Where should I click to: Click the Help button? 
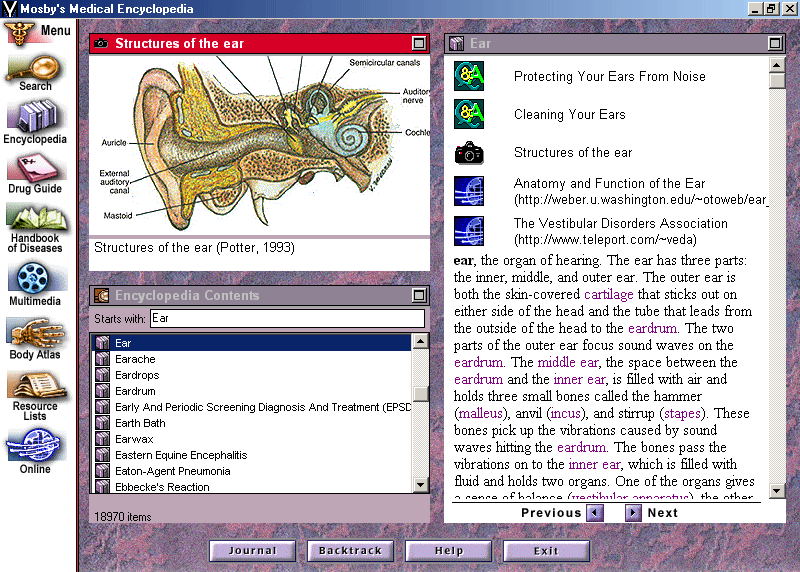(x=448, y=551)
